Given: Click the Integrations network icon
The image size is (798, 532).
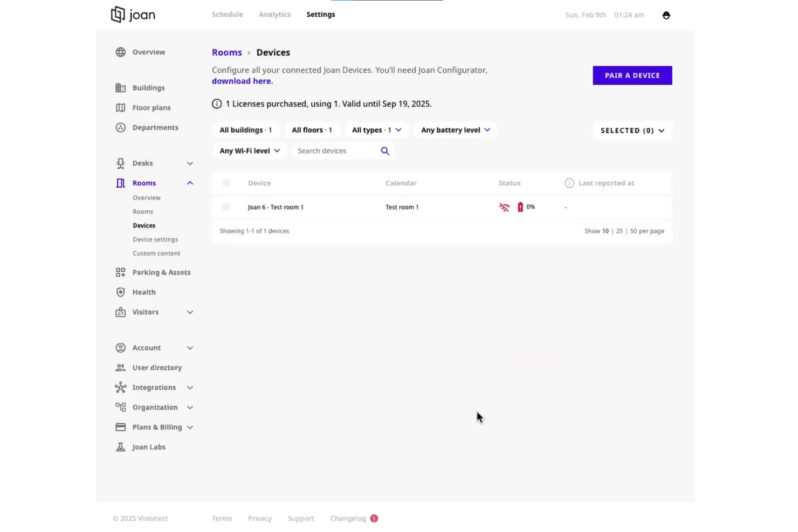Looking at the screenshot, I should point(120,388).
